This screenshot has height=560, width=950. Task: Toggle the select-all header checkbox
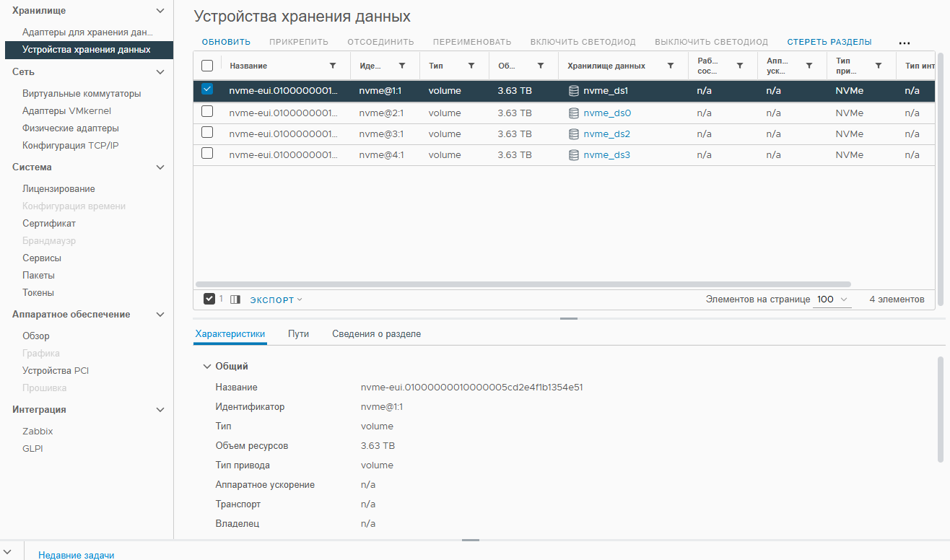(207, 66)
